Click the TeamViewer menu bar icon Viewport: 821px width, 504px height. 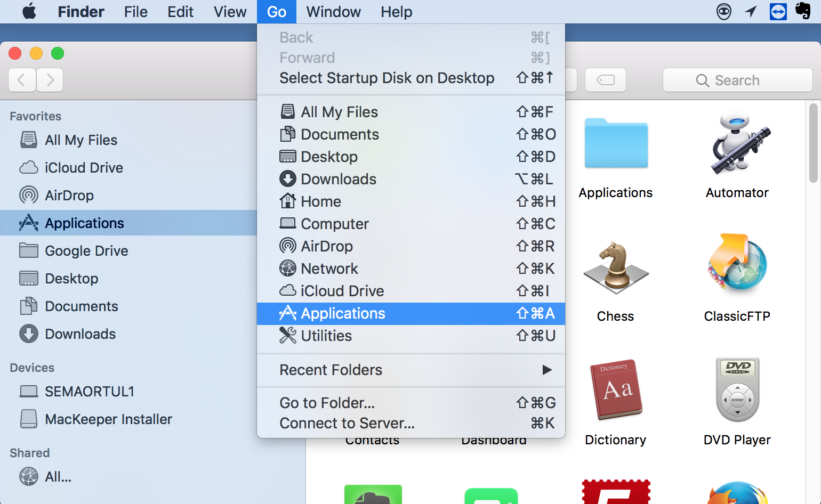778,11
